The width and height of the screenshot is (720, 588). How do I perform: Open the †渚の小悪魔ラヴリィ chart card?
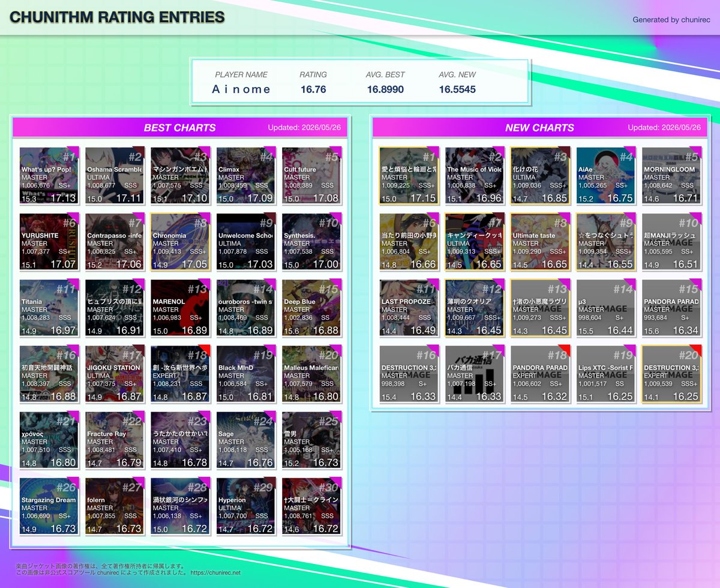coord(540,308)
